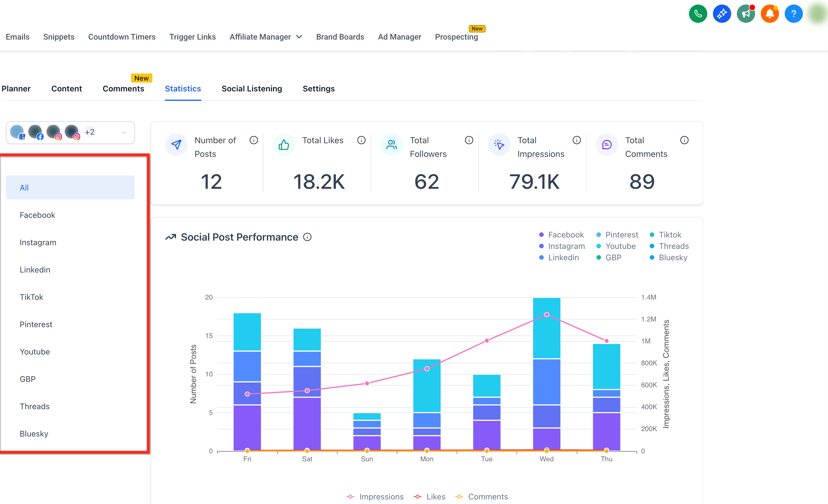The width and height of the screenshot is (828, 504).
Task: Open the AI sparkle assistant icon
Action: point(721,14)
